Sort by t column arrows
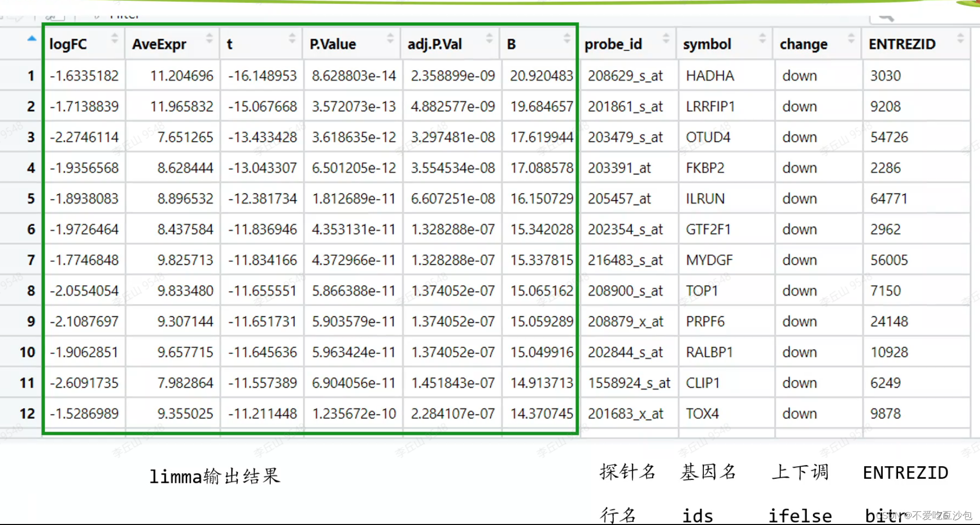Screen dimensions: 980x525 pyautogui.click(x=292, y=38)
